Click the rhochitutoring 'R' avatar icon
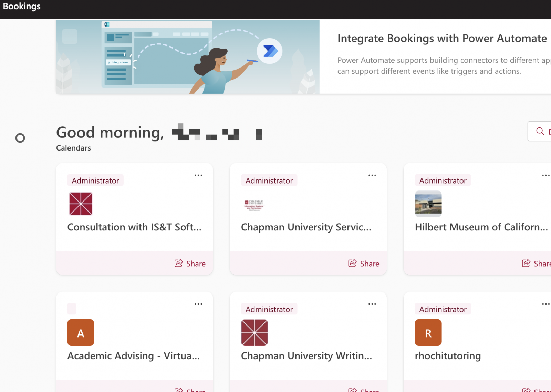Screen dimensions: 551x392 point(428,333)
